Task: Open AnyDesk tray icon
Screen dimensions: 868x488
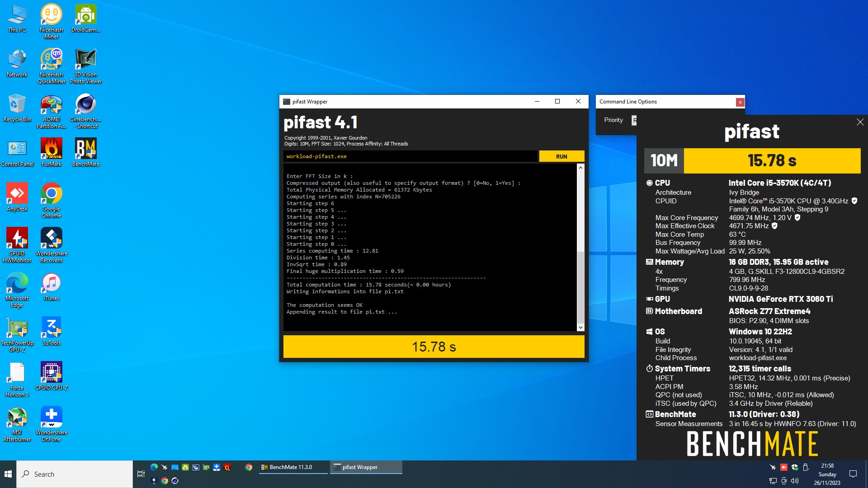Action: [783, 467]
